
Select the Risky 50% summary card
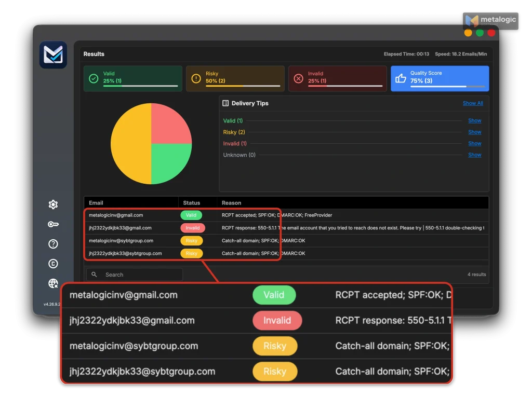point(235,79)
